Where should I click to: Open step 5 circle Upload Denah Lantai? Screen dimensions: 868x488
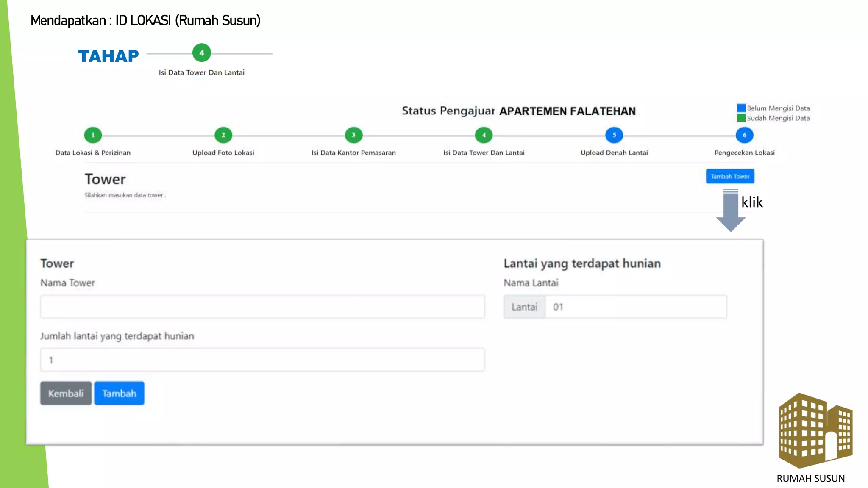[x=614, y=135]
